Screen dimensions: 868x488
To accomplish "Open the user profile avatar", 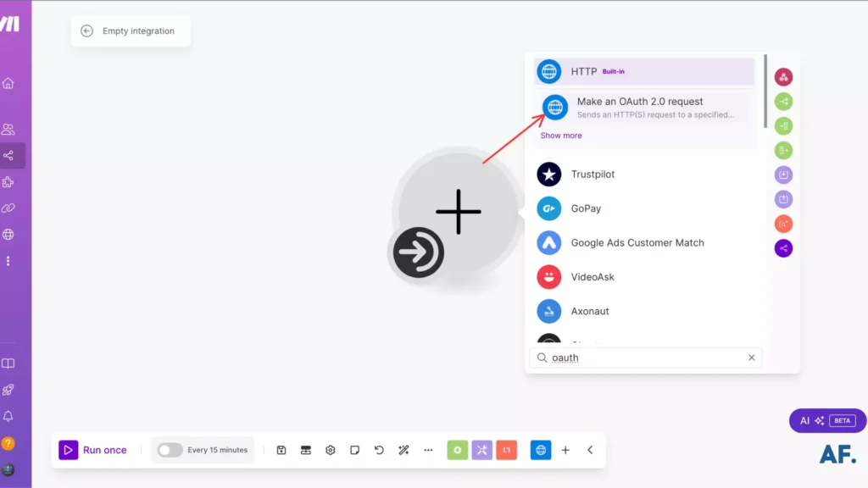I will coord(8,469).
